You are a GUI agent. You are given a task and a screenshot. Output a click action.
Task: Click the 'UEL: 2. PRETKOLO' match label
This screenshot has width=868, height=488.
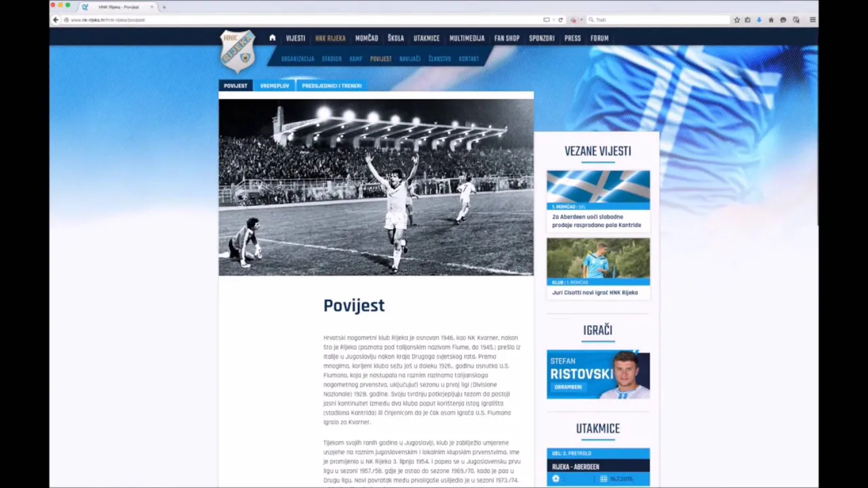click(x=572, y=453)
